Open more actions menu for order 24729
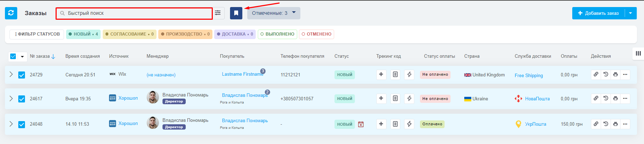 [x=625, y=74]
